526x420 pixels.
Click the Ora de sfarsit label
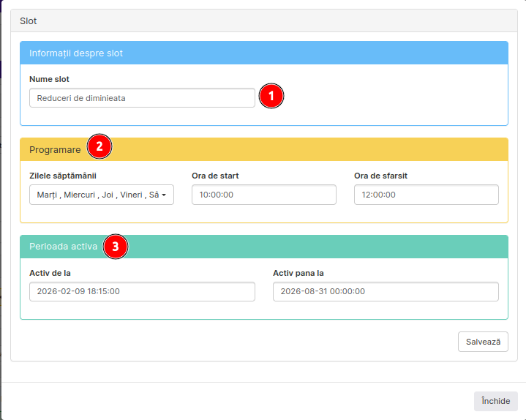(380, 176)
